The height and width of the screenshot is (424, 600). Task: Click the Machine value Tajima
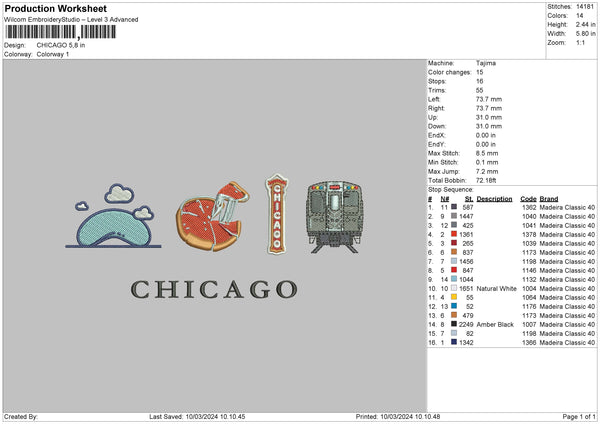click(x=486, y=63)
